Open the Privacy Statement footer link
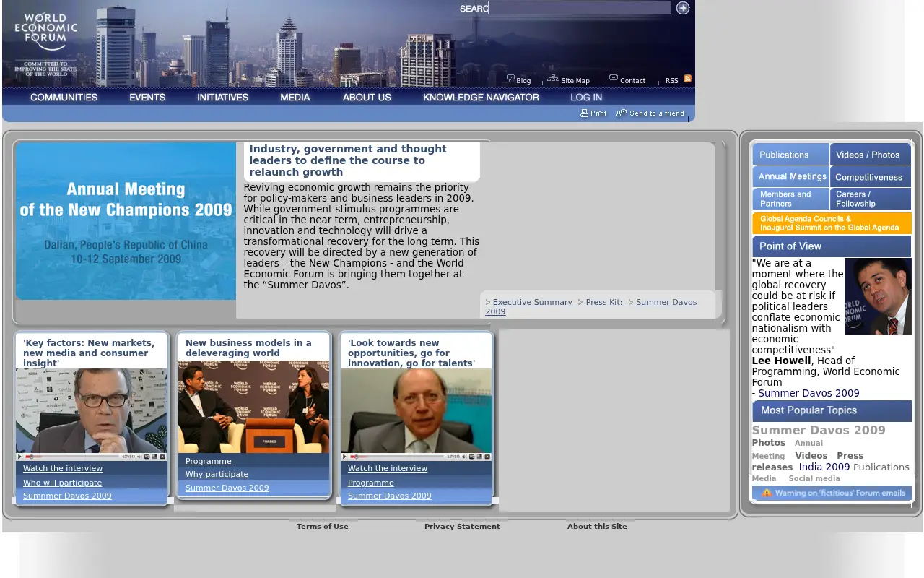Image resolution: width=924 pixels, height=578 pixels. pyautogui.click(x=462, y=527)
